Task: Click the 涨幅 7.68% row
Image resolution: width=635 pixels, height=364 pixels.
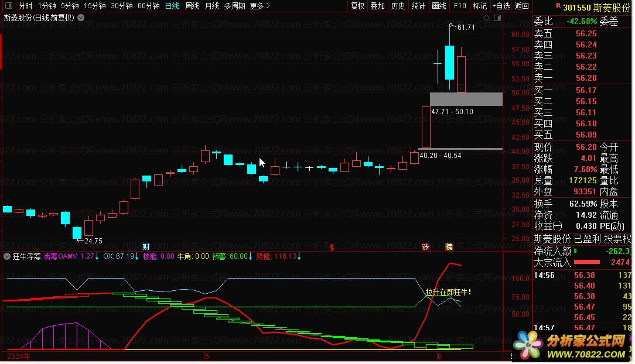Action: 566,169
